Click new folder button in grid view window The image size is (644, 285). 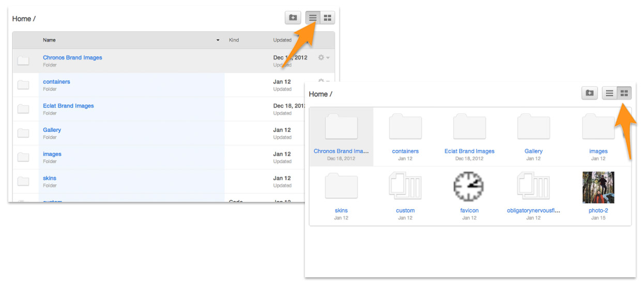[590, 93]
